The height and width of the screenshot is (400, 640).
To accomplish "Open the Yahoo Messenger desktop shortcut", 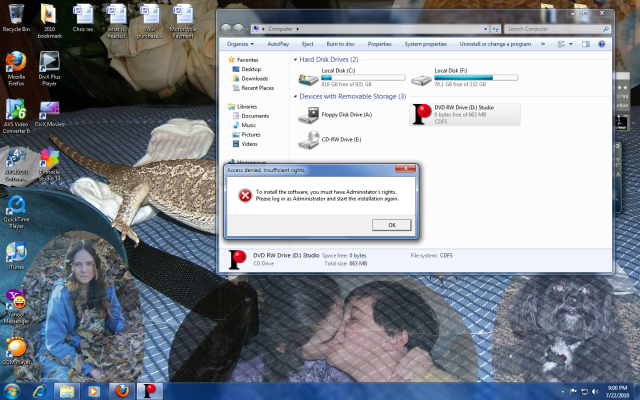I will 16,307.
